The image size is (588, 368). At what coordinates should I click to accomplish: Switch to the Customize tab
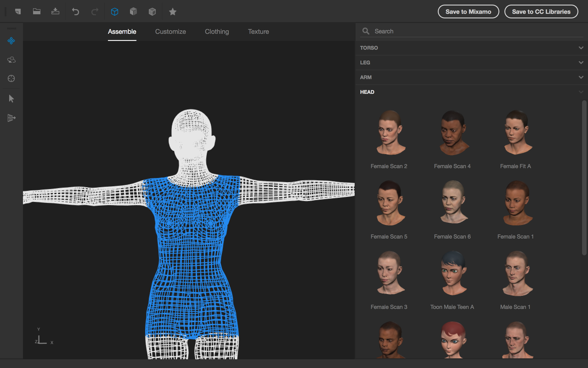tap(170, 32)
